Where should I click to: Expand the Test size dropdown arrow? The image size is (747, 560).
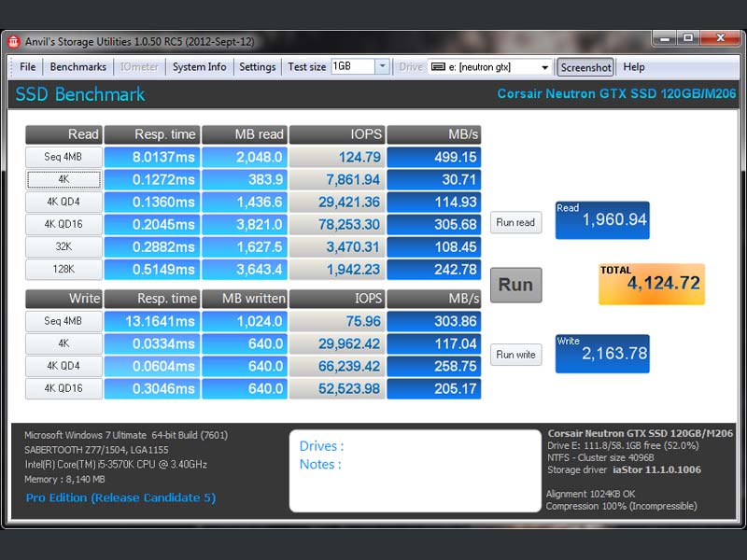click(382, 67)
